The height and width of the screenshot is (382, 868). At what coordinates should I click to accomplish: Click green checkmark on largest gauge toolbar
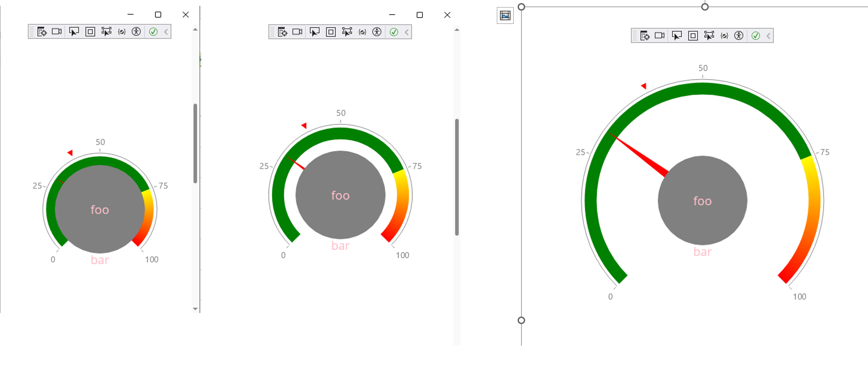click(x=756, y=36)
